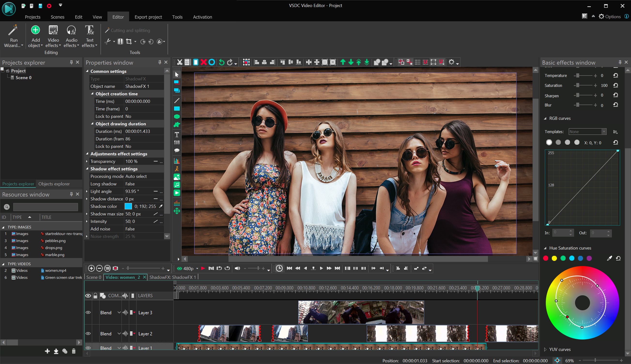This screenshot has width=631, height=364.
Task: Click the cyan Shadow color swatch
Action: coord(128,206)
